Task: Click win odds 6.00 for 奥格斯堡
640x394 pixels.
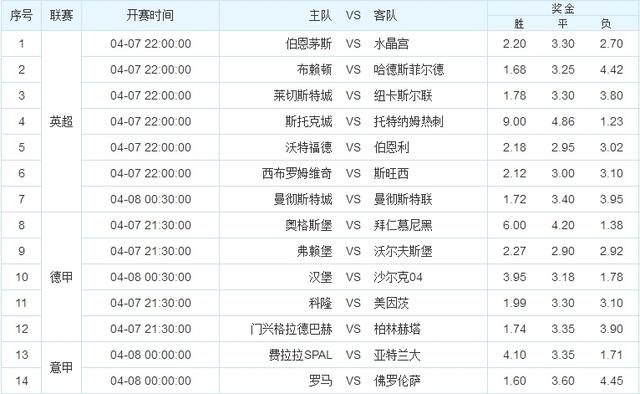Action: (x=514, y=225)
